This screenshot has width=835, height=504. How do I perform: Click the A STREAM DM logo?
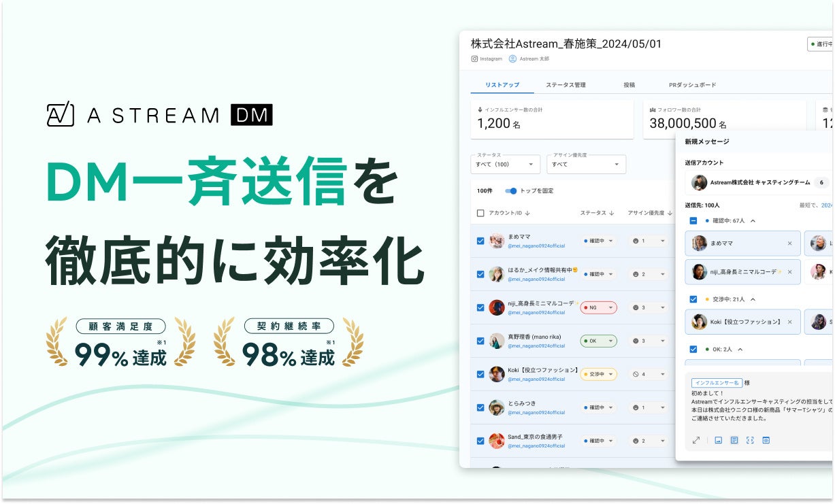tap(159, 115)
